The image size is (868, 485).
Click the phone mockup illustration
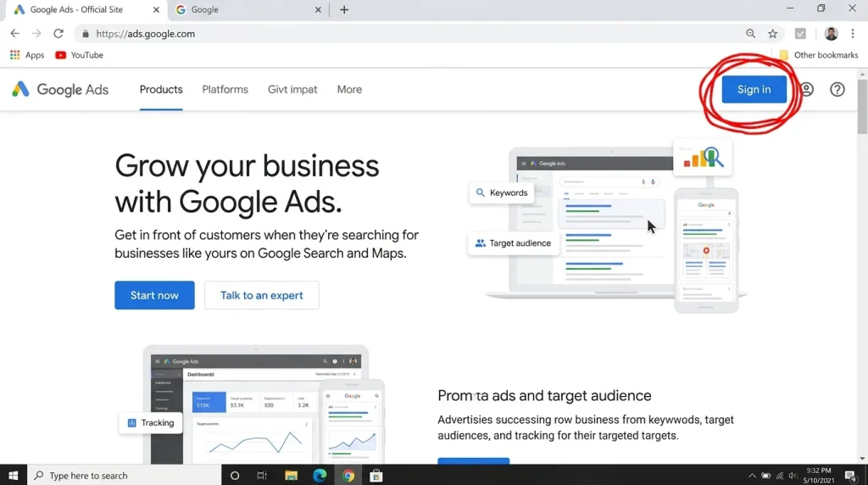pos(706,250)
